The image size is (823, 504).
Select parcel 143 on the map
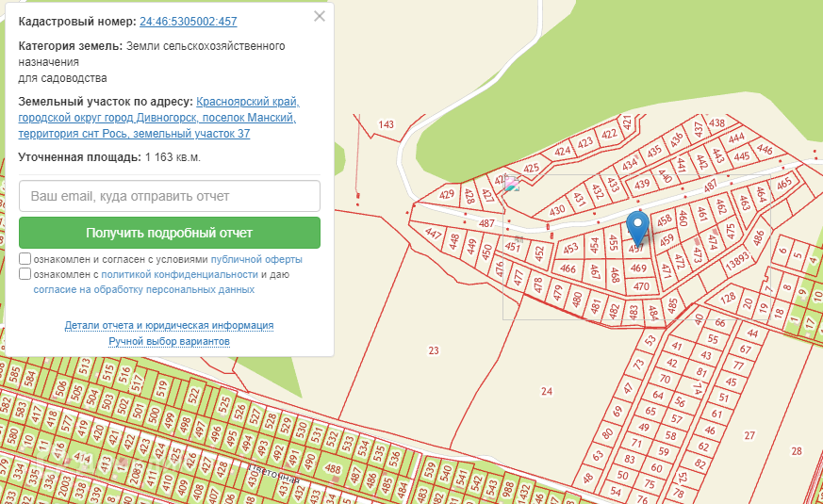pos(386,124)
